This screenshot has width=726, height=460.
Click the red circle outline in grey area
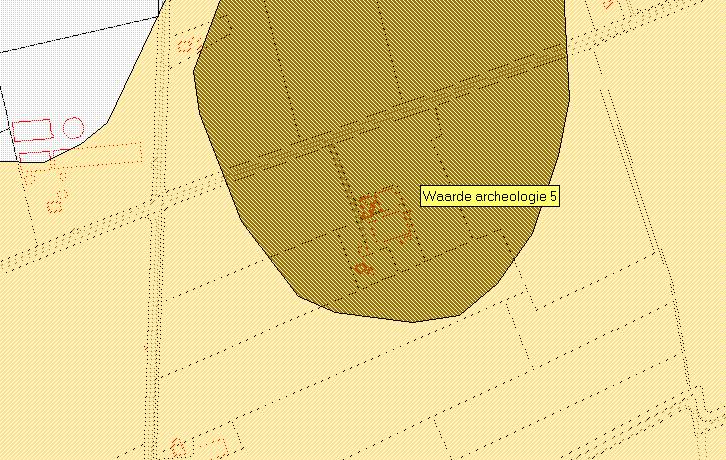click(73, 127)
